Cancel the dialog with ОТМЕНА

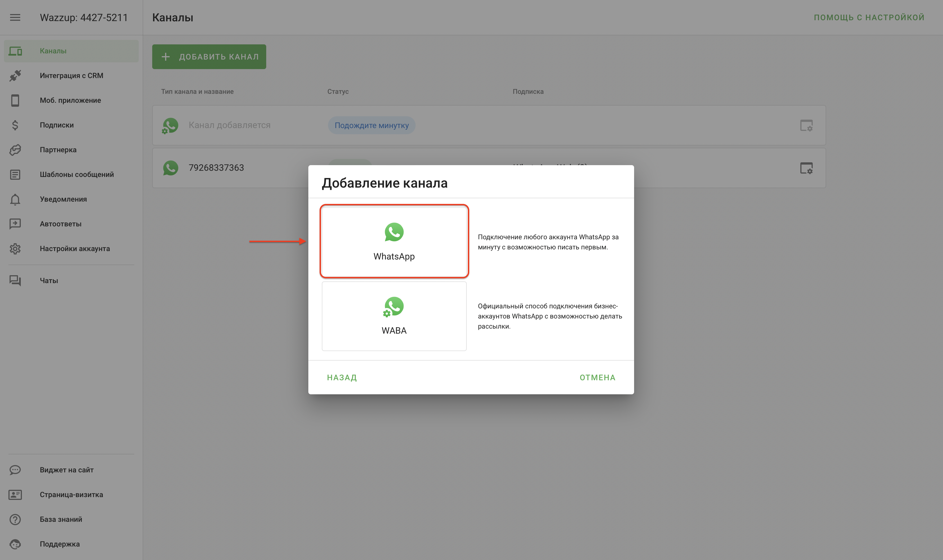[597, 377]
